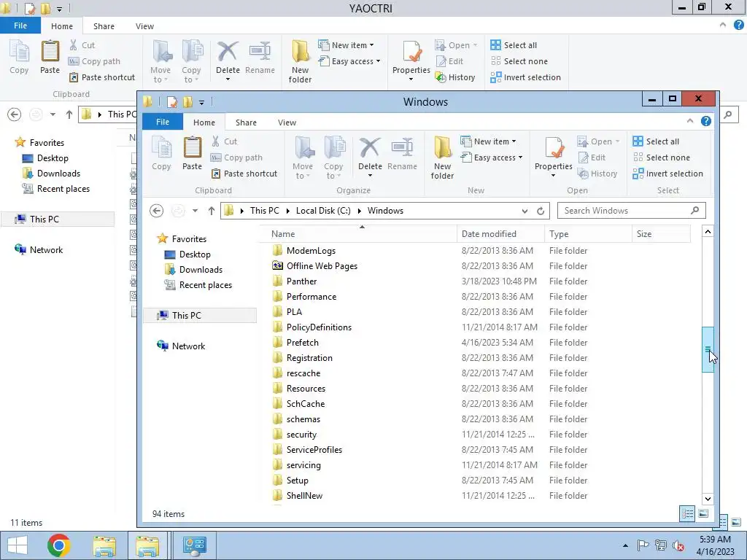Open New item dropdown in YAOCTRI window

[x=347, y=45]
